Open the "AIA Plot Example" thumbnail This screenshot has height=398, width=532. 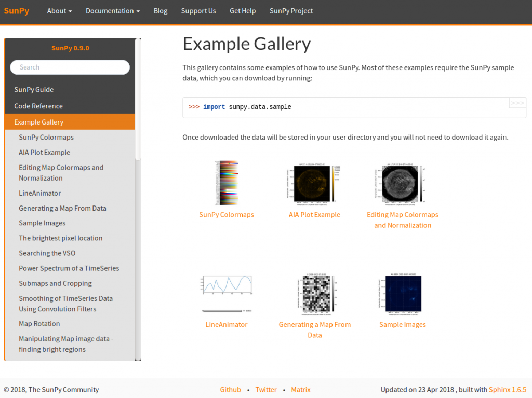[x=314, y=183]
